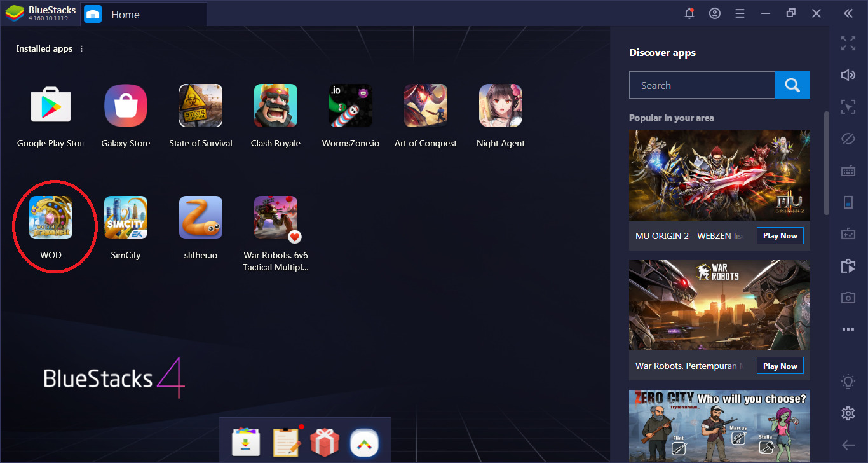
Task: Open multi-instance manager icon
Action: 848,266
